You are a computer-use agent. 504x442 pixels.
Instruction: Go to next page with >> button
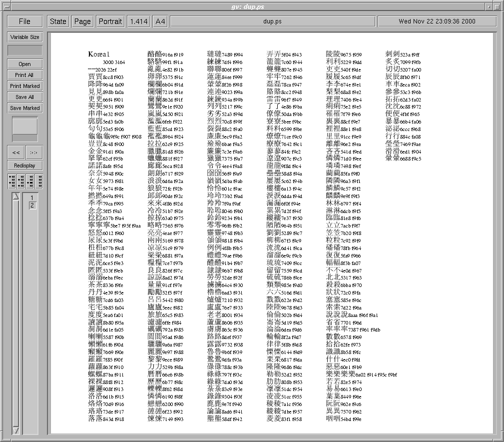pos(34,152)
